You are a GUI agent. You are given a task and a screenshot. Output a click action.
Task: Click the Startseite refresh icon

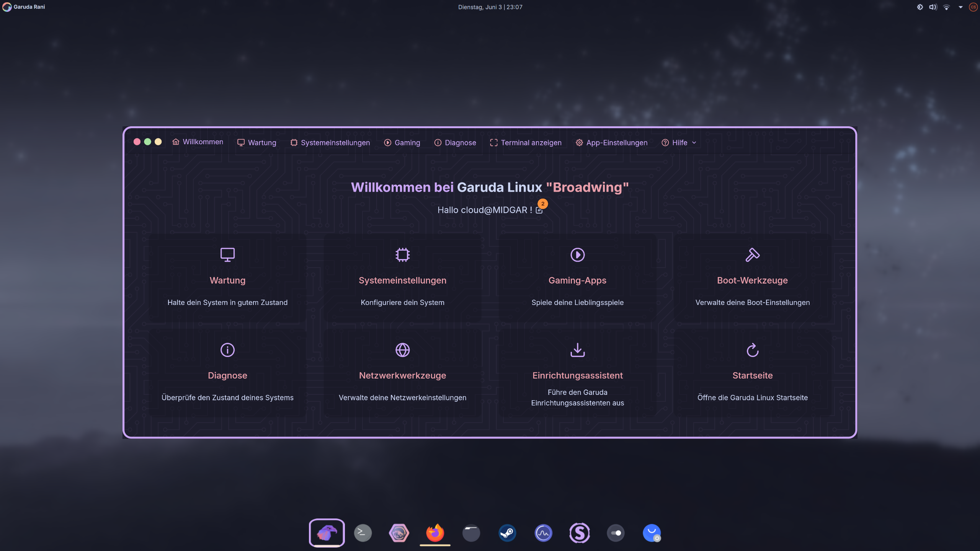point(752,350)
